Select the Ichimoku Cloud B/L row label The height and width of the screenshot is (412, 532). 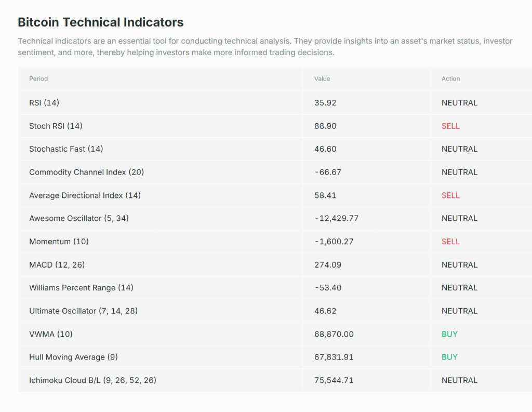[92, 380]
